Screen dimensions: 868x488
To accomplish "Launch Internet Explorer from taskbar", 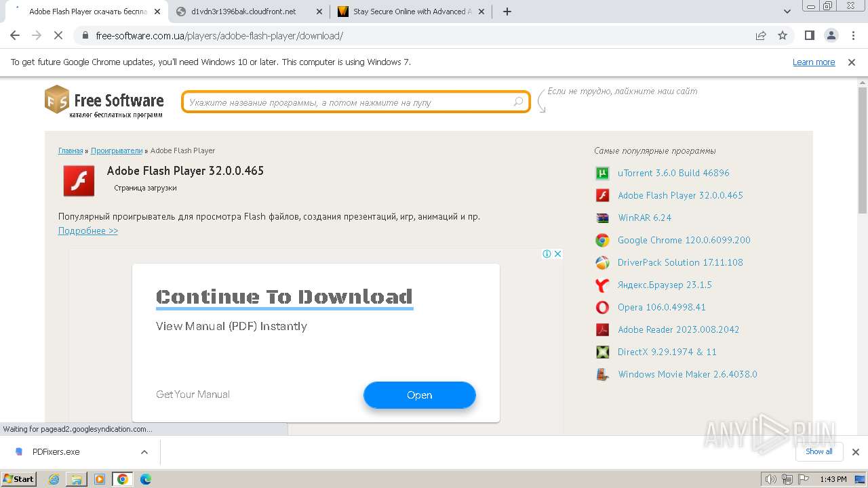I will [x=54, y=479].
